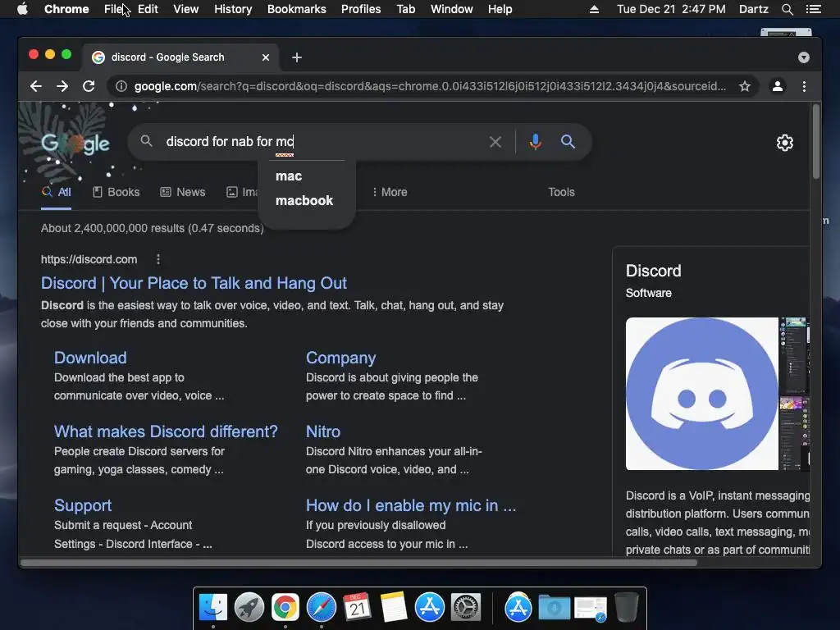This screenshot has height=630, width=840.
Task: Click the Chrome address bar URL
Action: (430, 86)
